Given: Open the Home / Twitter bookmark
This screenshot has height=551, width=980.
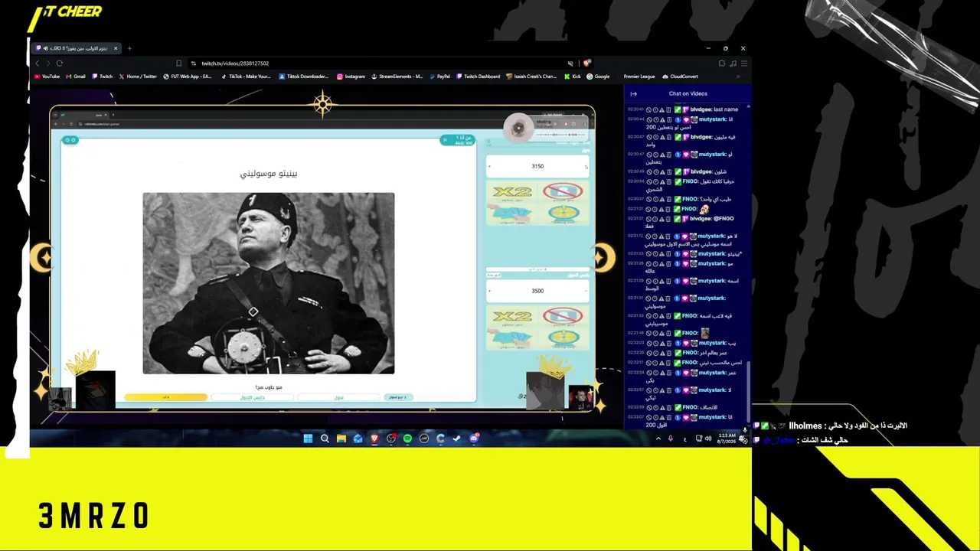Looking at the screenshot, I should pyautogui.click(x=137, y=77).
